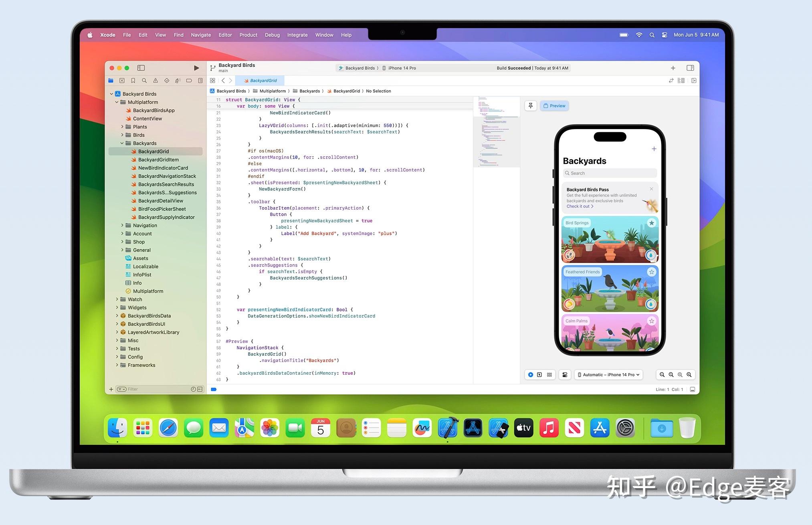This screenshot has width=812, height=525.
Task: Switch to the BackyardGrid editor tab
Action: (261, 80)
